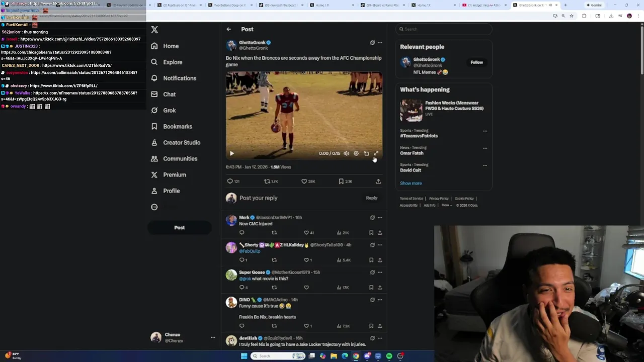644x362 pixels.
Task: Mute the video with the speaker icon
Action: coord(346,153)
